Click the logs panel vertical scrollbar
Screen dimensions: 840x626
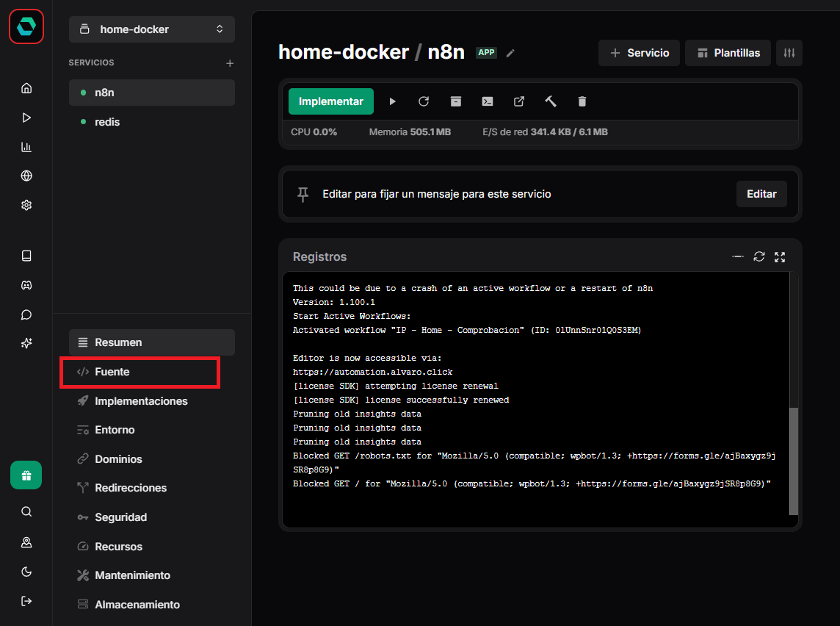[x=794, y=461]
